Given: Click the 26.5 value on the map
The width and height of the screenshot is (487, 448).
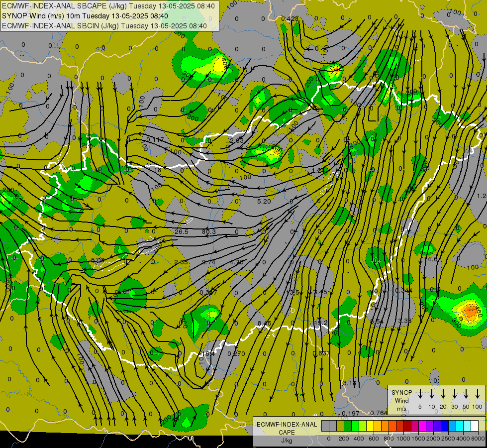Looking at the screenshot, I should click(x=182, y=231).
